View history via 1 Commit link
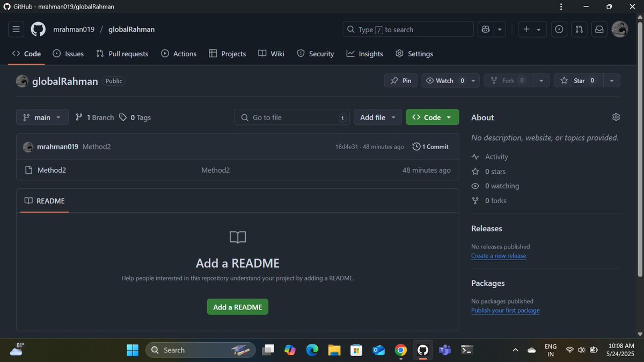Viewport: 644px width, 362px height. 430,146
